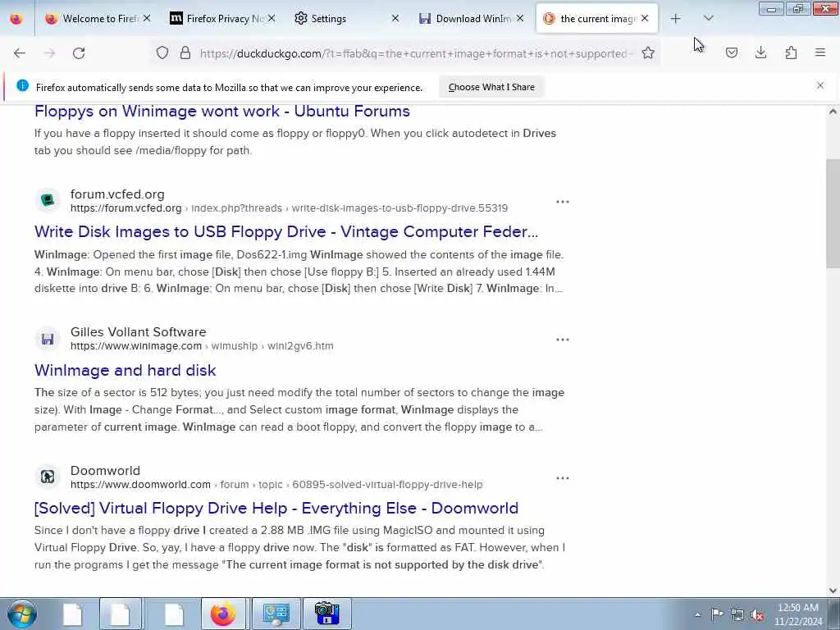
Task: Click the scrollbar down arrow
Action: click(833, 591)
